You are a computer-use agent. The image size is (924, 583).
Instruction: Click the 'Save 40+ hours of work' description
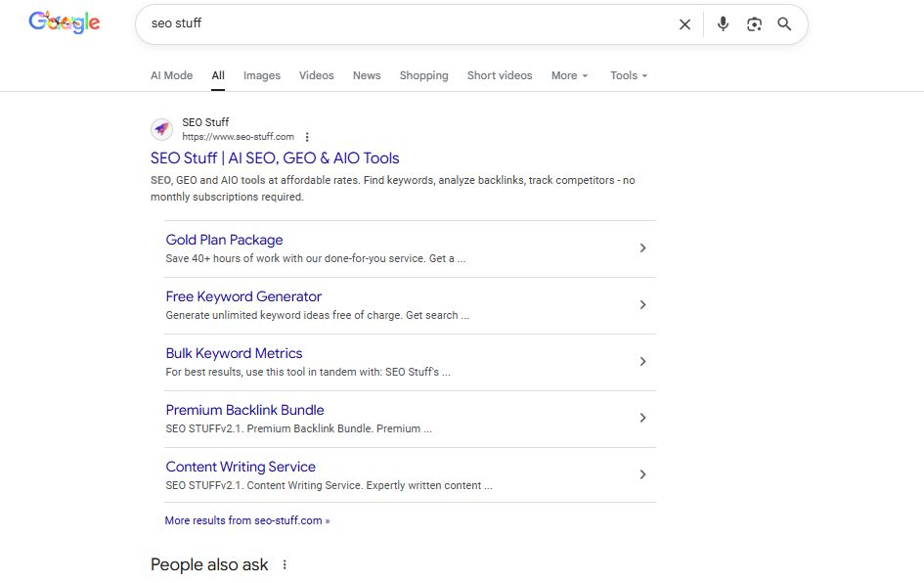[x=315, y=258]
